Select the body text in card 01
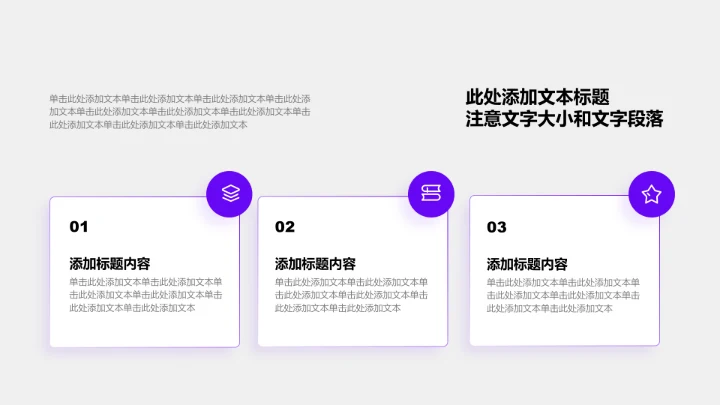Image resolution: width=720 pixels, height=405 pixels. [x=146, y=295]
